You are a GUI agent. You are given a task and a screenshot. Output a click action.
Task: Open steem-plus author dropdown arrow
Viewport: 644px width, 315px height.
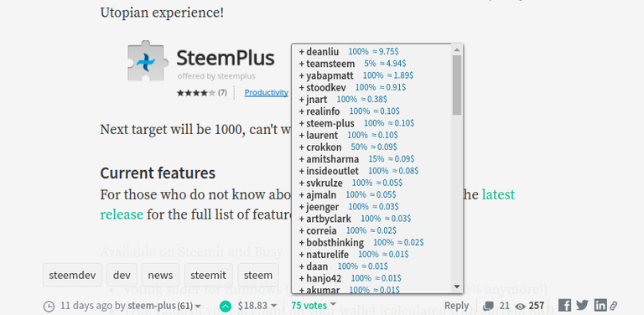198,307
